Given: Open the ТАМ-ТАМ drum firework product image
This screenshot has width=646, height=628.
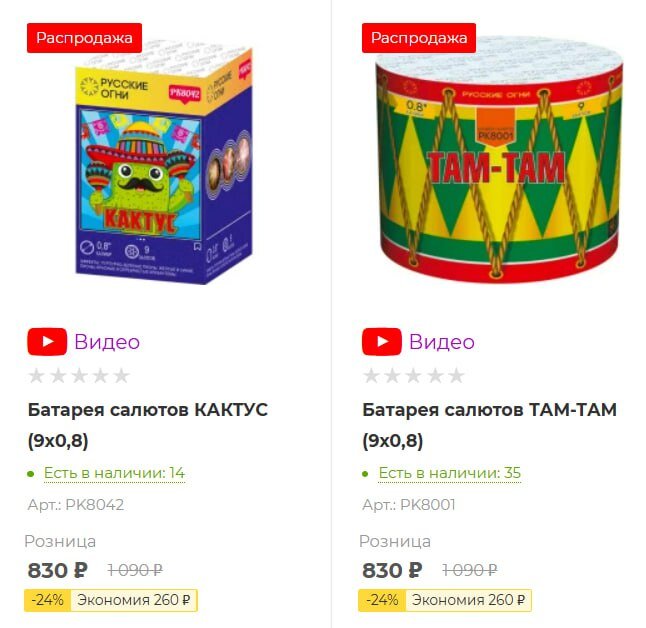Looking at the screenshot, I should pos(499,161).
